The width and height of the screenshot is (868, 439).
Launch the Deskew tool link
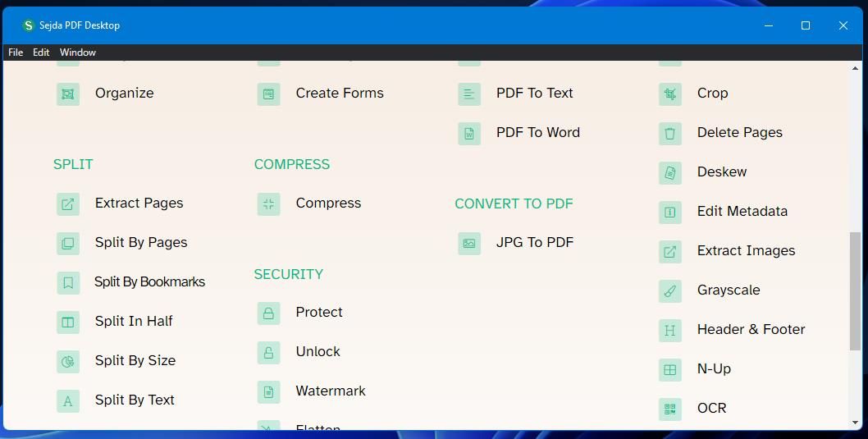(722, 171)
